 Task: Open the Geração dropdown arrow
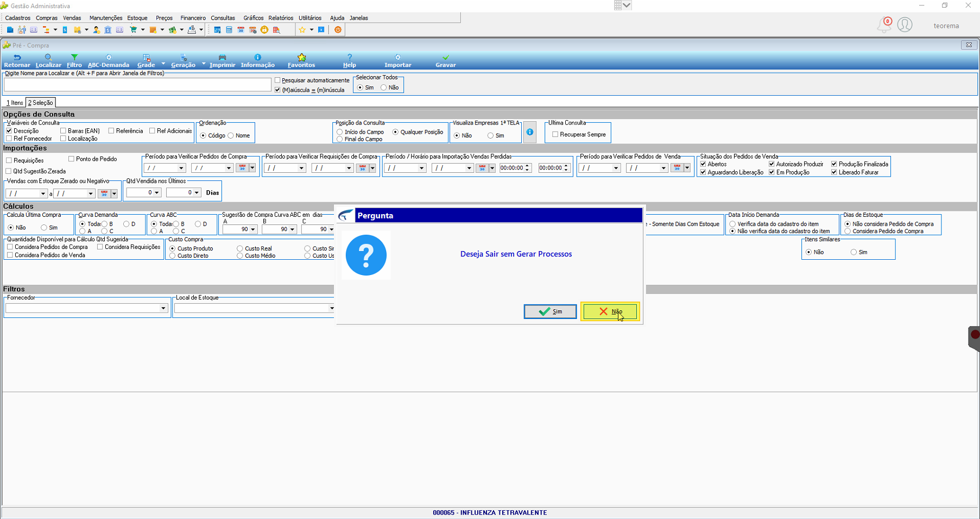click(204, 64)
